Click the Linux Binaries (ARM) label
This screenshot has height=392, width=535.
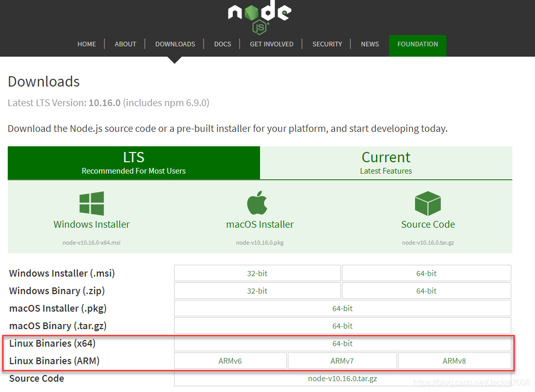tap(54, 361)
